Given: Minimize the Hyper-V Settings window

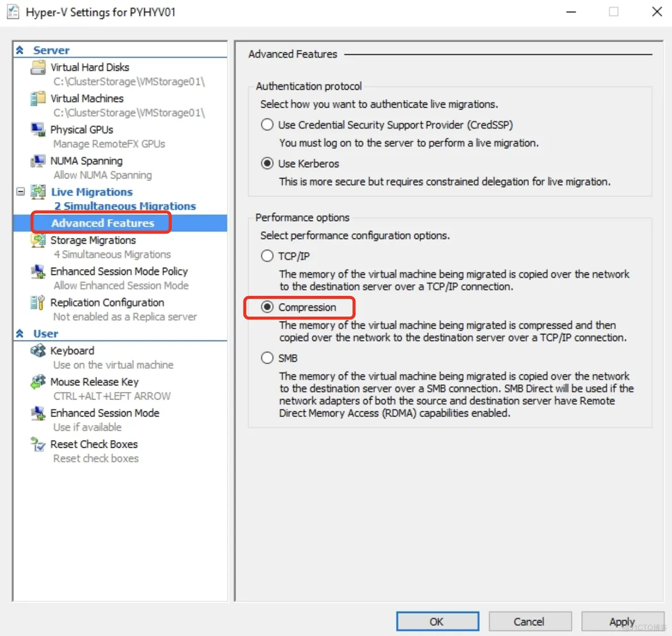Looking at the screenshot, I should pos(571,12).
